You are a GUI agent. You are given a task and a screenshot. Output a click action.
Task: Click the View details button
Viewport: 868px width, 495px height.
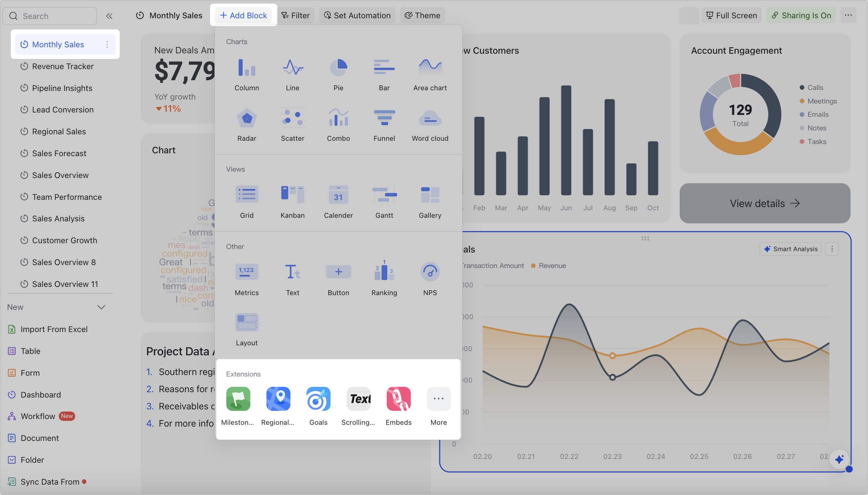[765, 203]
